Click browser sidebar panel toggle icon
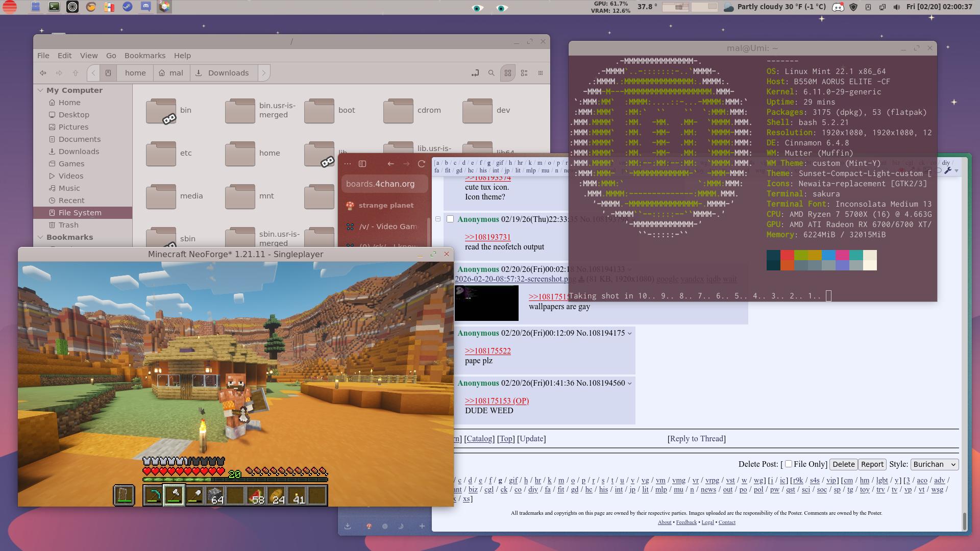The height and width of the screenshot is (551, 980). click(x=362, y=164)
